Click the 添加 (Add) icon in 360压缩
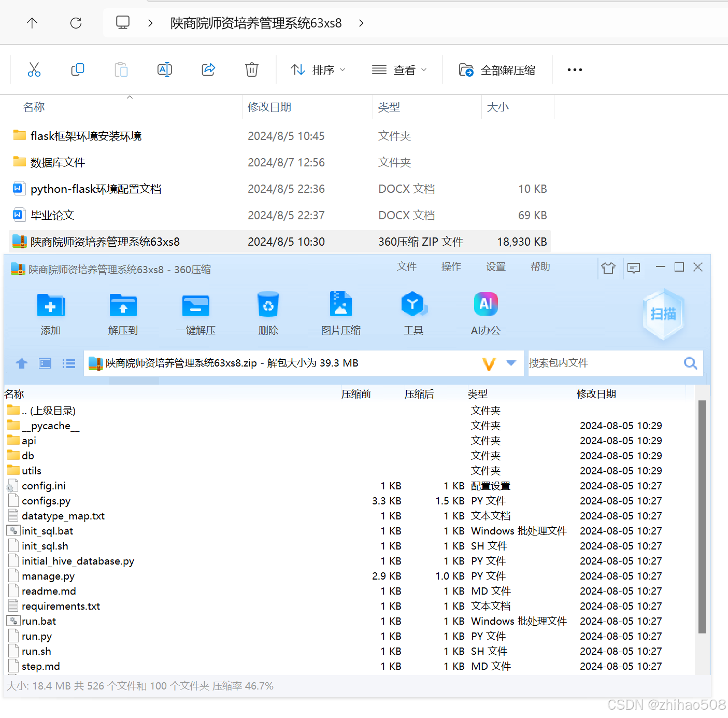This screenshot has width=728, height=718. click(x=50, y=311)
